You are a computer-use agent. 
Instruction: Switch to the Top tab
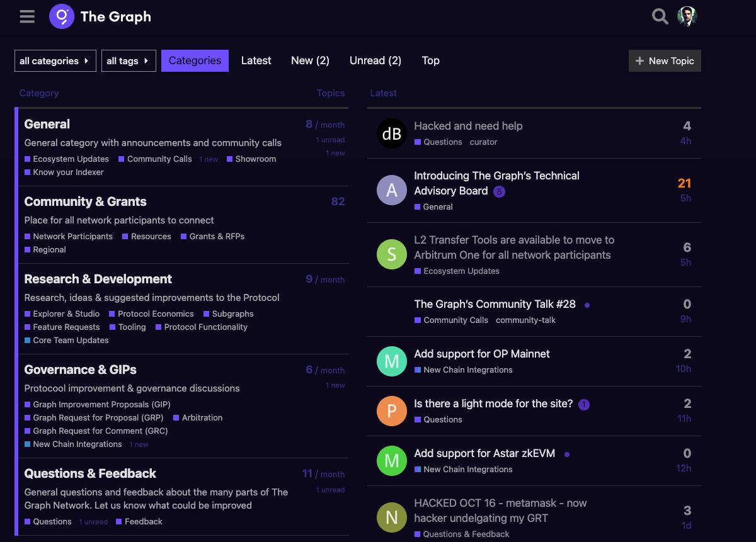coord(431,61)
